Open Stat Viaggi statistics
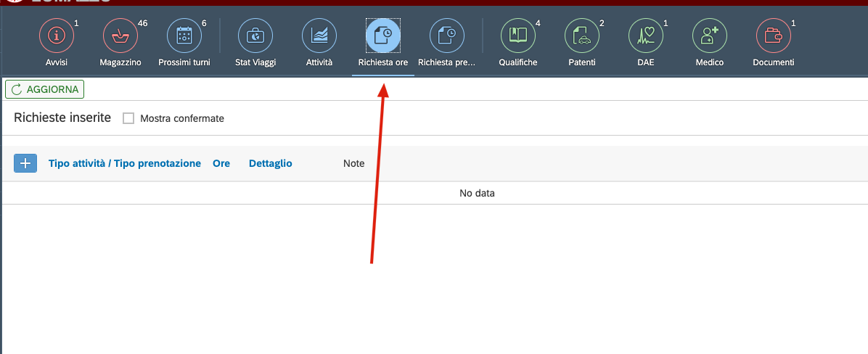 [255, 36]
